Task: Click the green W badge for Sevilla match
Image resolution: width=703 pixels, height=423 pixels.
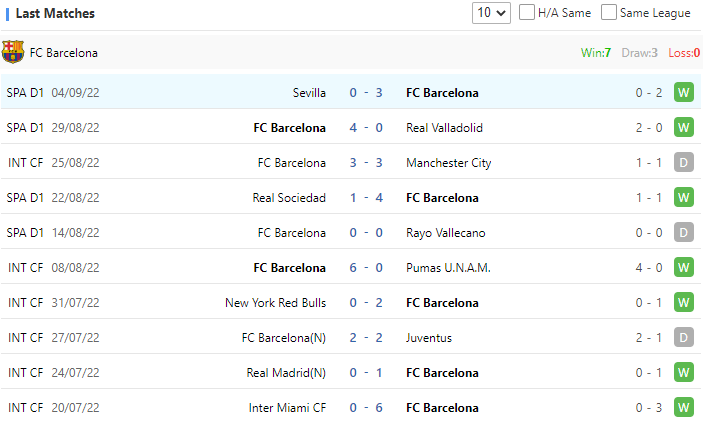Action: pyautogui.click(x=684, y=93)
